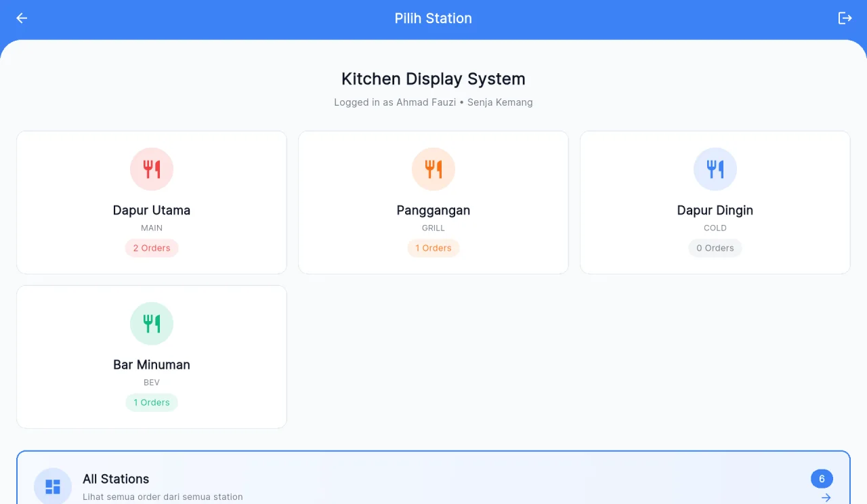Open the Panggangan station name

coord(433,210)
